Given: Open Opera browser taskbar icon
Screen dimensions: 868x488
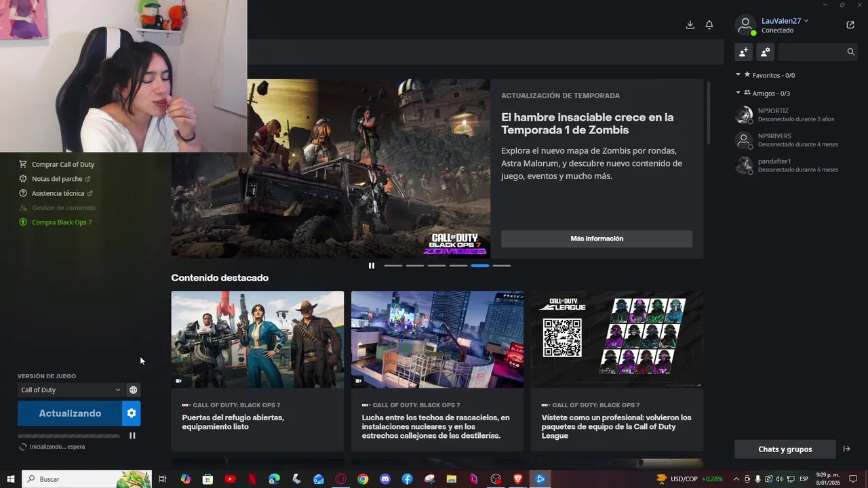Looking at the screenshot, I should (x=340, y=479).
